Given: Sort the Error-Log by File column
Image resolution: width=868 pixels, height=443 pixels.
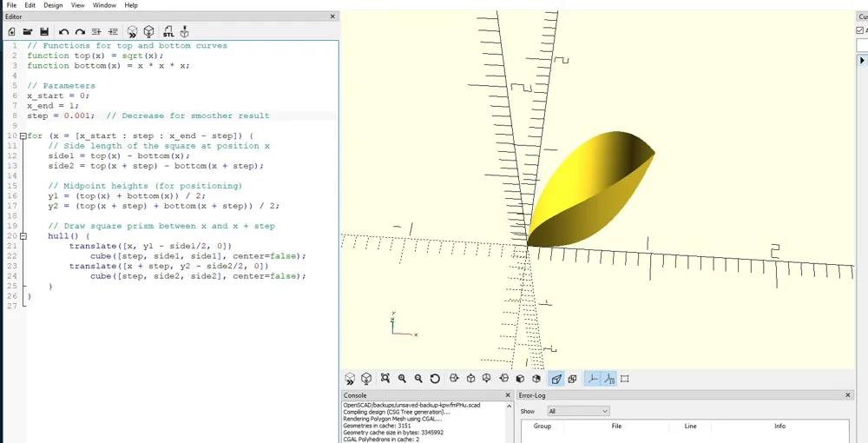Looking at the screenshot, I should coord(616,426).
